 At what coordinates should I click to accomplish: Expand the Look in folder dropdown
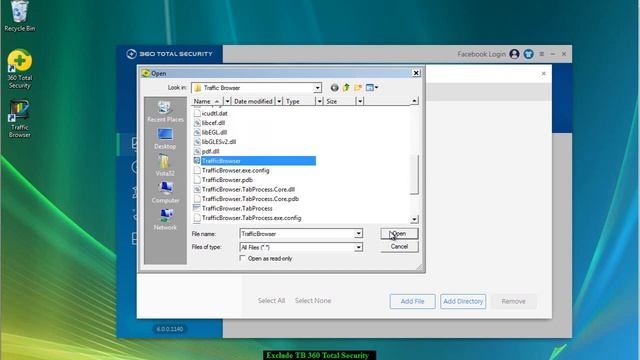pos(317,88)
